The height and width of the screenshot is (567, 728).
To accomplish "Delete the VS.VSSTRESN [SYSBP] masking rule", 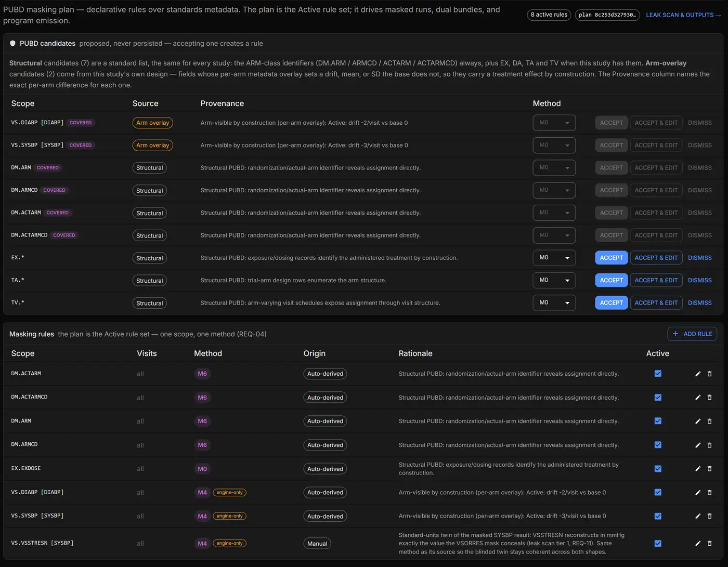I will point(709,543).
